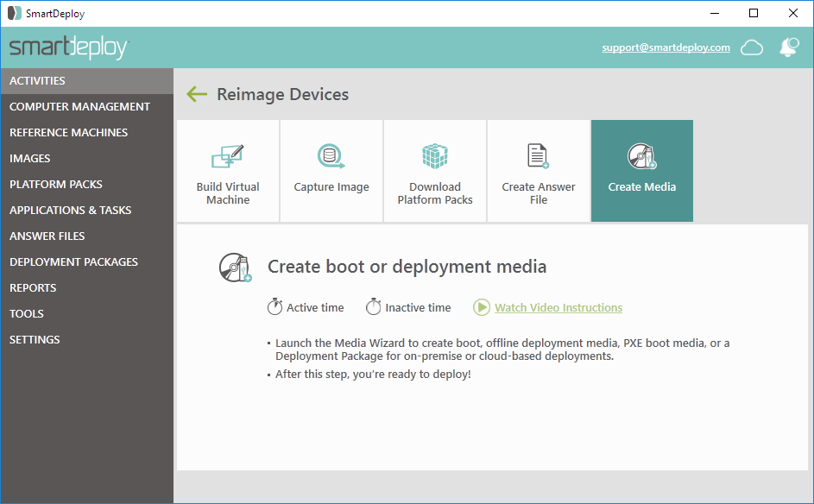814x504 pixels.
Task: Go to Deployment Packages
Action: (x=86, y=262)
